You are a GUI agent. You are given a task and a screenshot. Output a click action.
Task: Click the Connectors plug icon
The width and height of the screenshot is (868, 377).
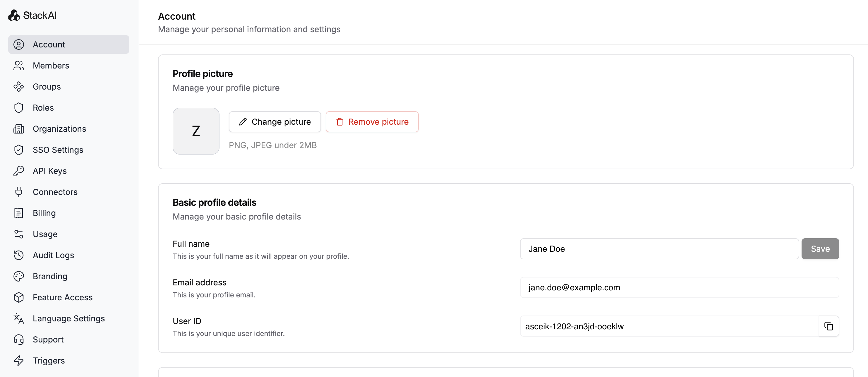pos(18,192)
